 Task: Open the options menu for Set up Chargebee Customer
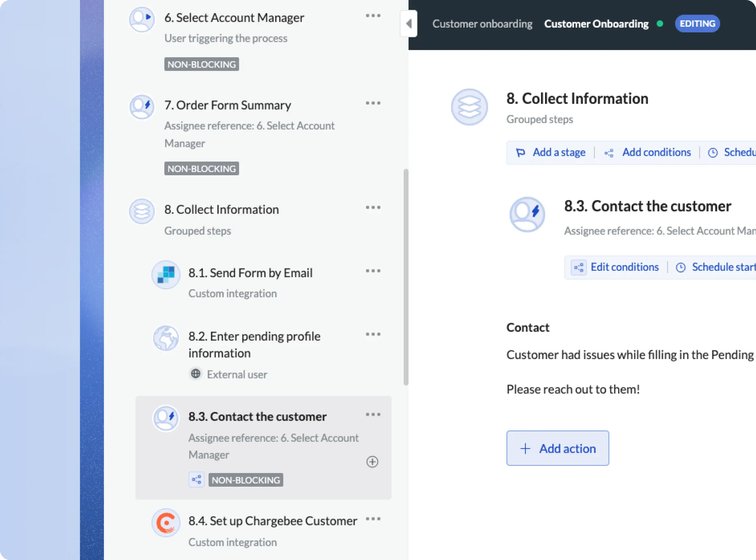pos(373,519)
